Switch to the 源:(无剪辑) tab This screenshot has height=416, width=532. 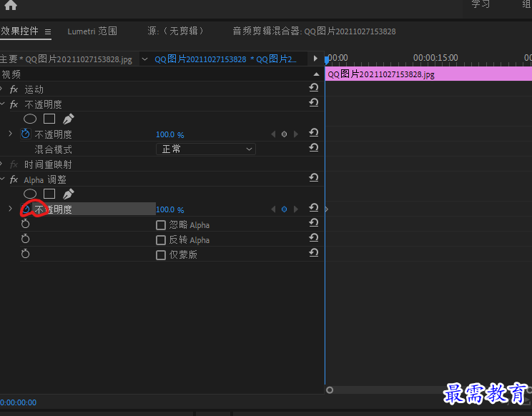tap(175, 31)
